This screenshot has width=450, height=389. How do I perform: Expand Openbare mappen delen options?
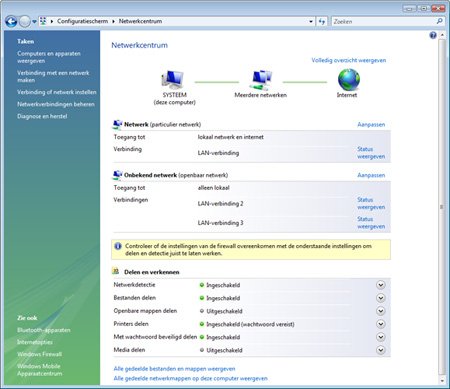click(x=381, y=311)
